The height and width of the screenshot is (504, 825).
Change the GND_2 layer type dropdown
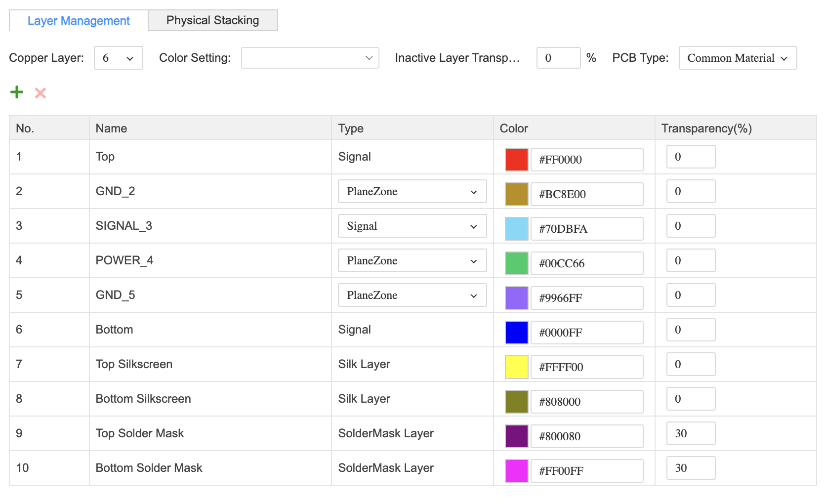412,191
